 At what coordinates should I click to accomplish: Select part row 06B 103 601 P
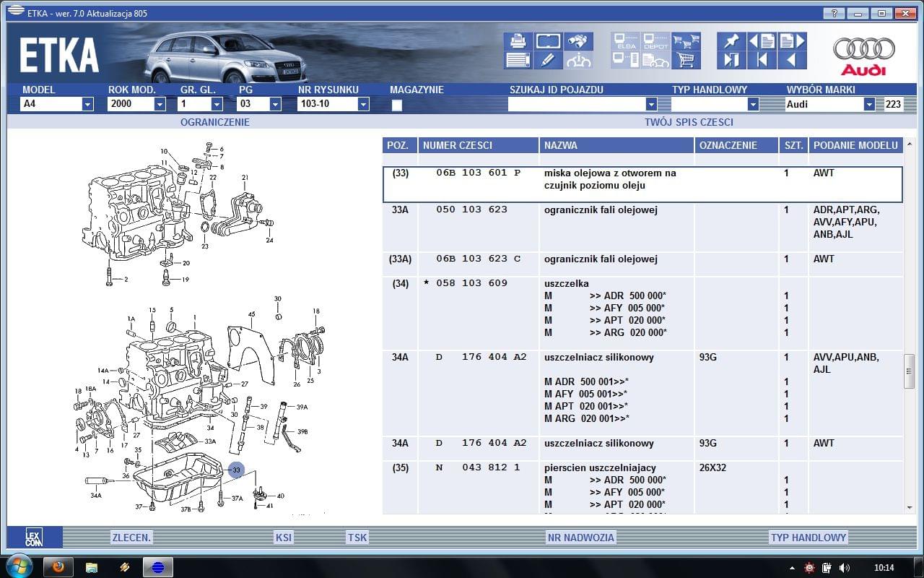point(642,184)
